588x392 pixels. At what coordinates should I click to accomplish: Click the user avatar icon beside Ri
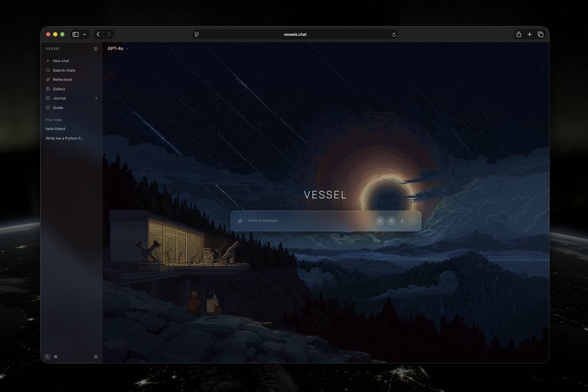point(48,357)
